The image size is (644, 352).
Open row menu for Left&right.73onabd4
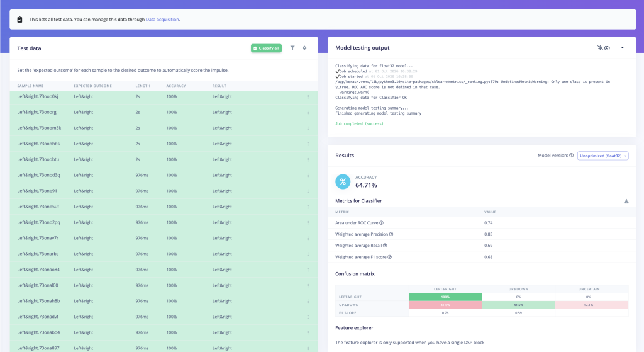pyautogui.click(x=308, y=332)
